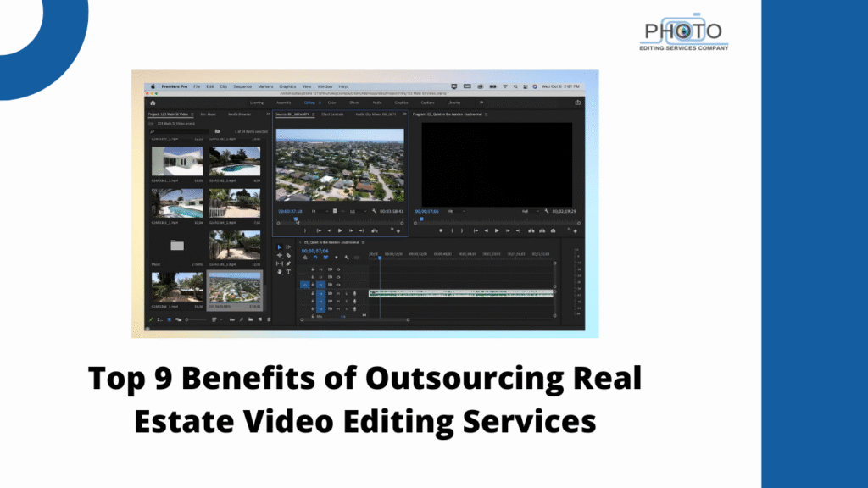Step back one frame in Source monitor
This screenshot has height=488, width=868.
click(330, 230)
